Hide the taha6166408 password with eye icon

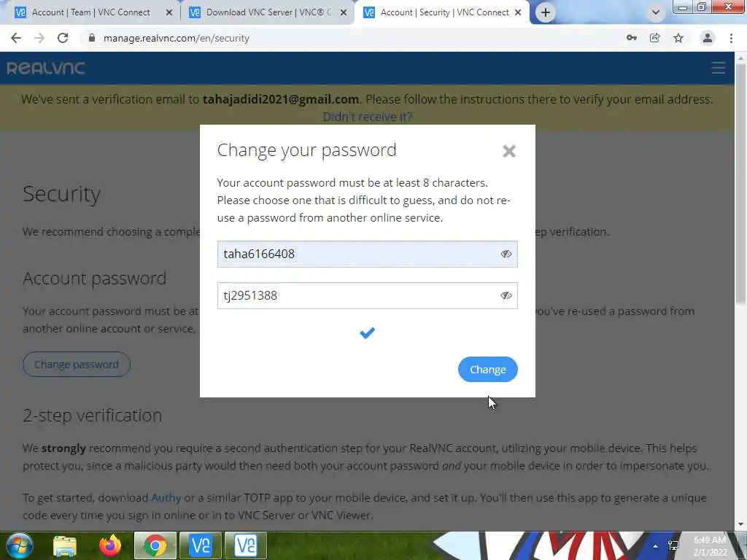506,254
